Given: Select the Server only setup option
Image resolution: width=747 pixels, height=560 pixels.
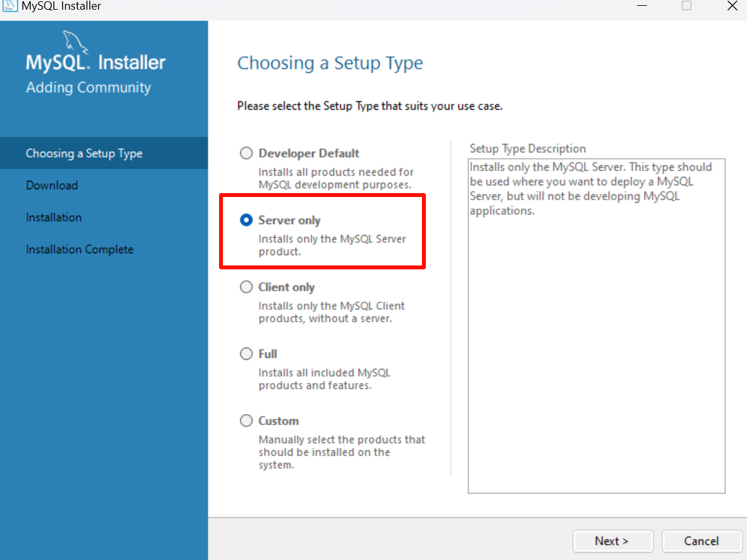Looking at the screenshot, I should coord(246,220).
